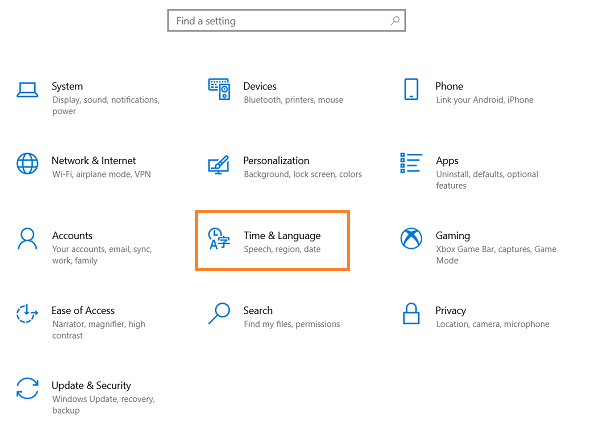Screen dimensions: 600x423
Task: Click 'Windows Update, recovery, backup' text
Action: [x=103, y=405]
